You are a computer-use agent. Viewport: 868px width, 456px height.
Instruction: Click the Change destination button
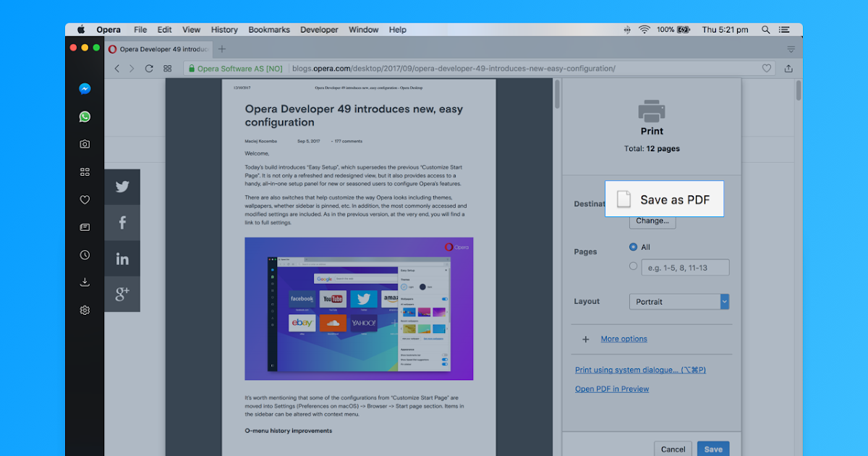point(652,221)
